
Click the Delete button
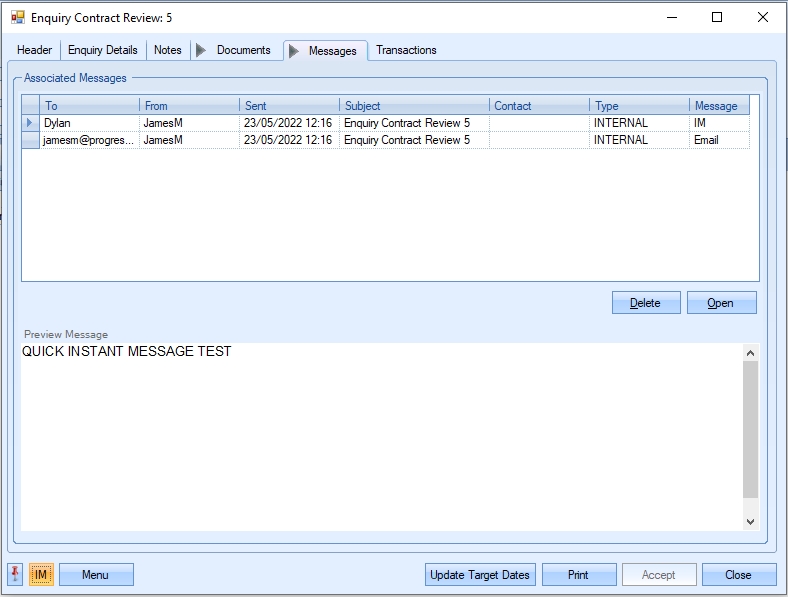coord(646,303)
